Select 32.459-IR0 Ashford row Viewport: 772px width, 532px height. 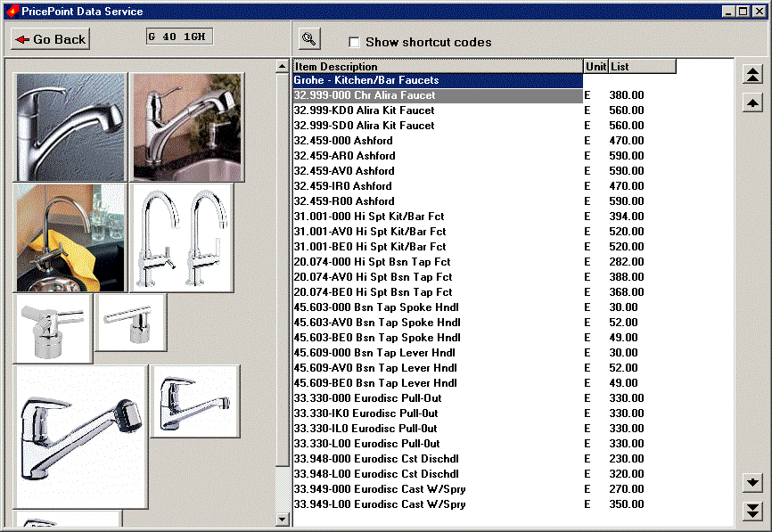pos(438,186)
